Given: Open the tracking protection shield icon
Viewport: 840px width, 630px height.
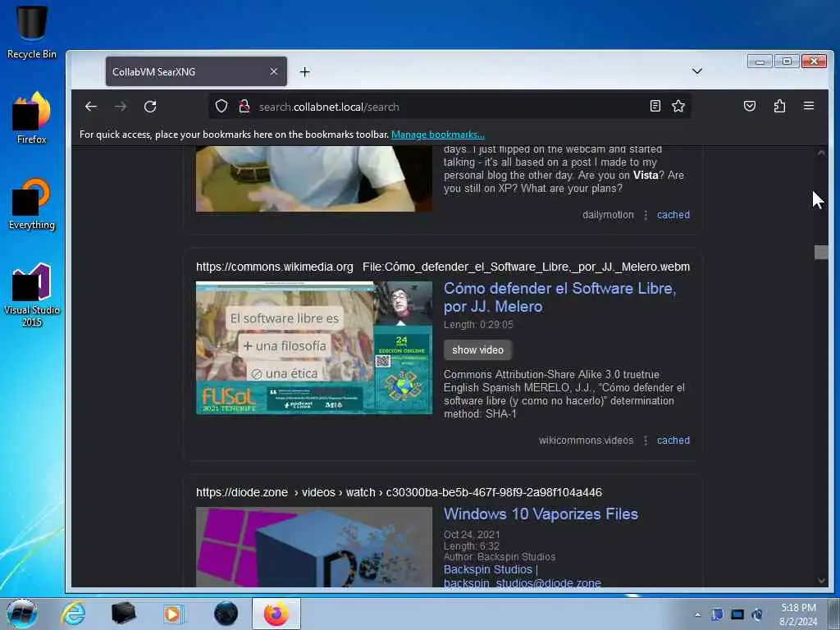Looking at the screenshot, I should point(221,106).
